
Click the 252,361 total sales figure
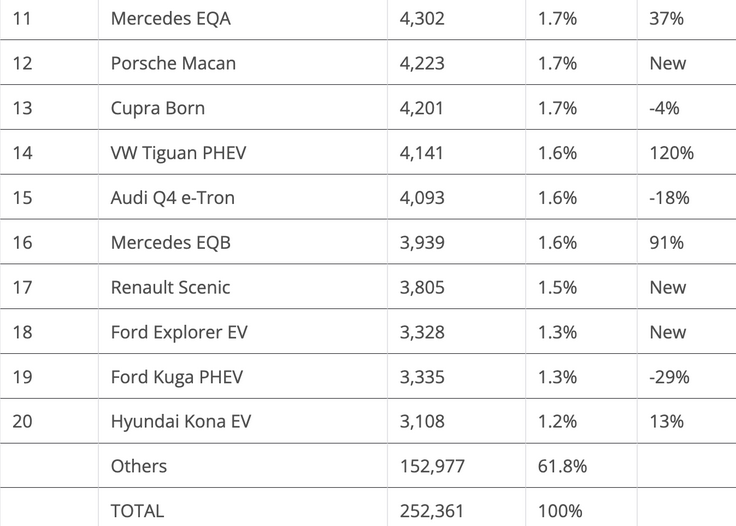click(431, 511)
